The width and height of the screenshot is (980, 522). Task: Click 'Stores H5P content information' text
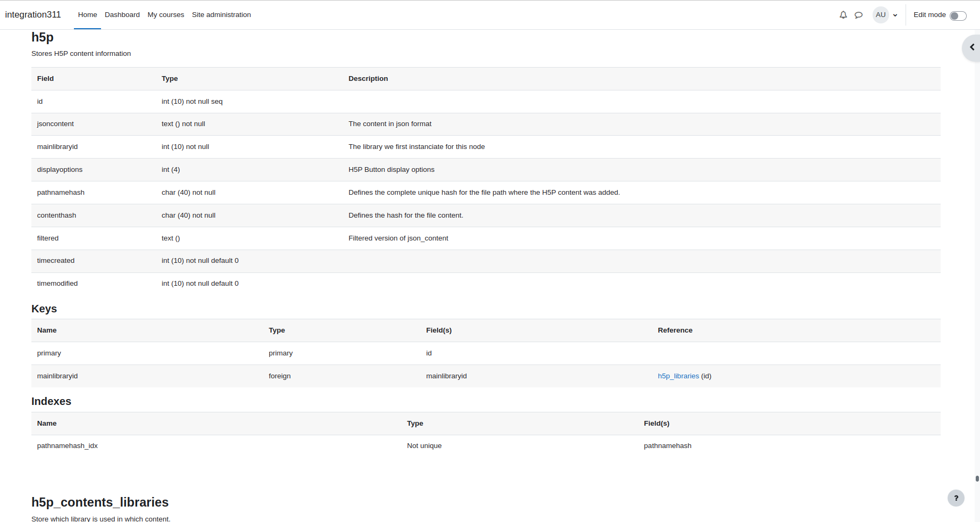click(x=81, y=54)
